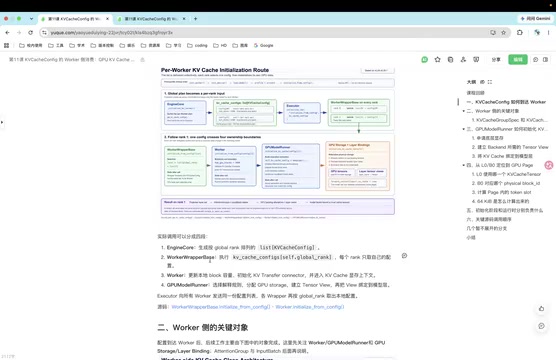The image size is (556, 360).
Task: Jump to outline item 六、关键源码调用顺序
Action: tap(489, 219)
